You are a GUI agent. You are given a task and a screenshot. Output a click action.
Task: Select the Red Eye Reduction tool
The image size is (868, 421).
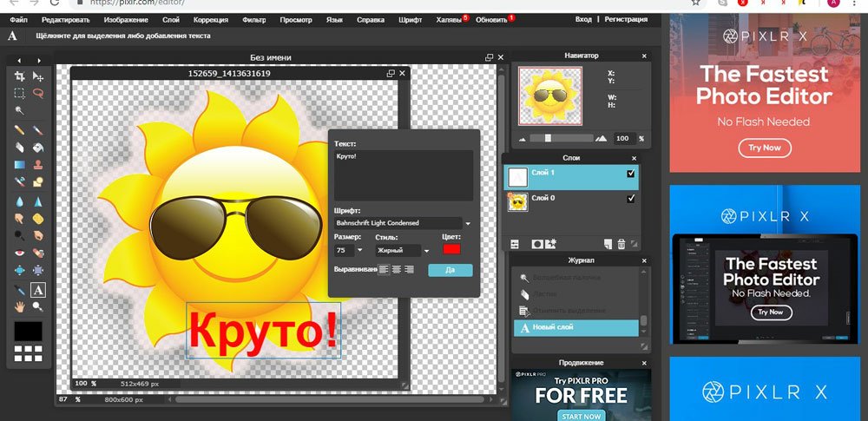tap(19, 253)
